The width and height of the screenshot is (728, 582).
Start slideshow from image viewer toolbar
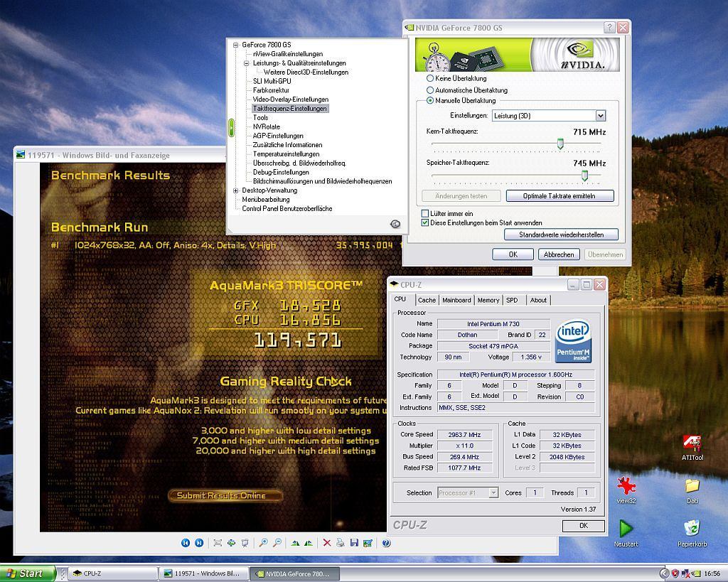point(245,542)
